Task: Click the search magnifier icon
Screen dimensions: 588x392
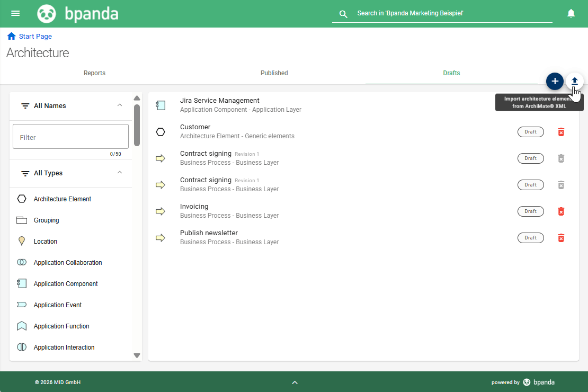Action: tap(343, 14)
